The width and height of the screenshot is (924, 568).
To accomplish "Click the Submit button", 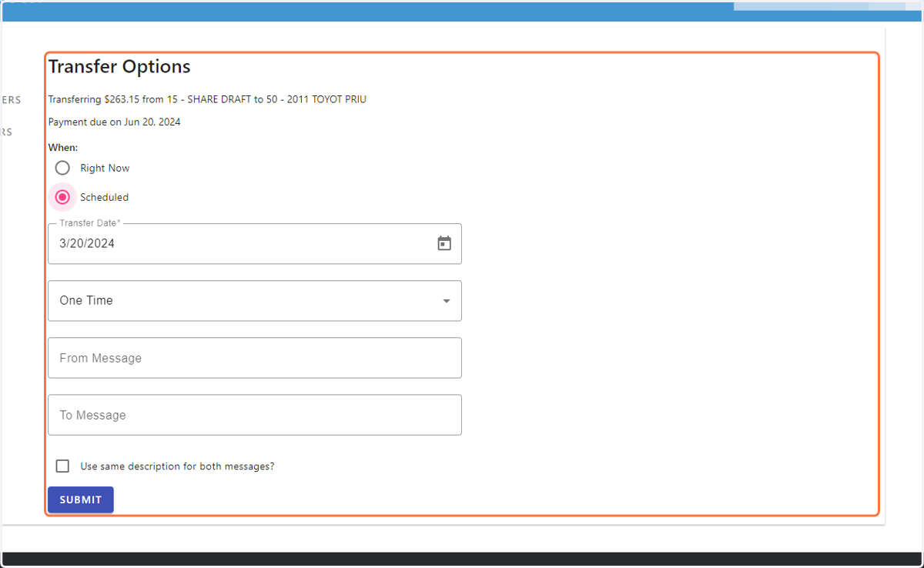I will [81, 500].
